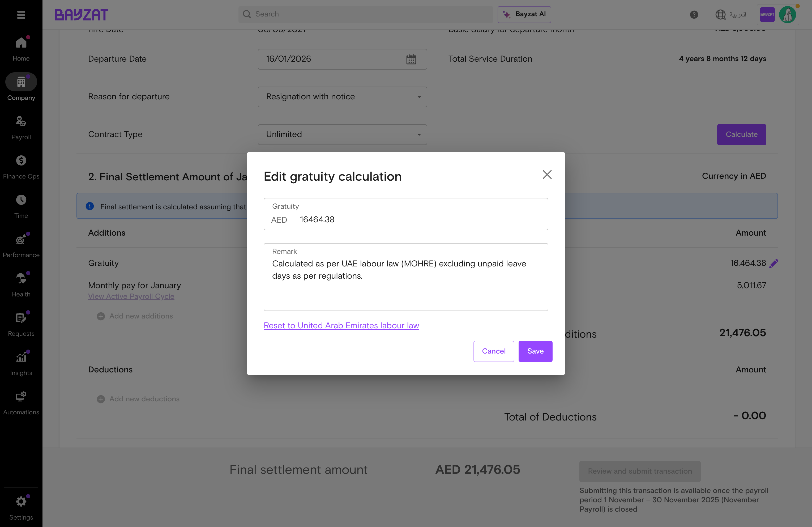Screen dimensions: 812x527
Task: Click Cancel in the gratuity dialog
Action: pyautogui.click(x=493, y=351)
